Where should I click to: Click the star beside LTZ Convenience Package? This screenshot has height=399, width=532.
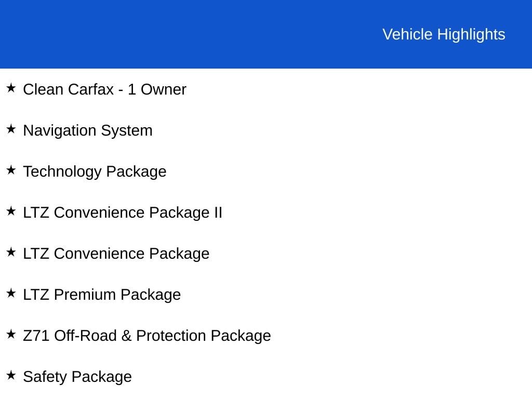coord(11,252)
